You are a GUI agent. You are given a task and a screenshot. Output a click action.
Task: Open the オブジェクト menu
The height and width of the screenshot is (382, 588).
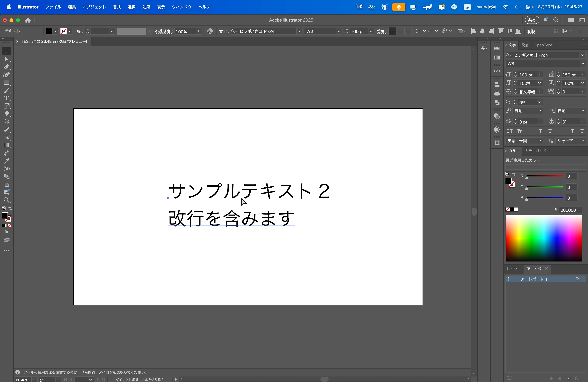click(94, 7)
